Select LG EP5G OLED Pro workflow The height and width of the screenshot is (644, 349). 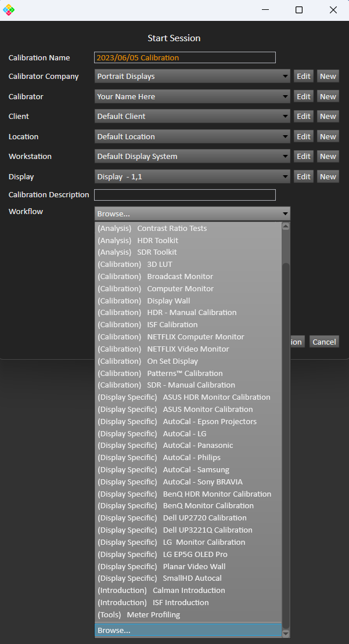click(188, 555)
